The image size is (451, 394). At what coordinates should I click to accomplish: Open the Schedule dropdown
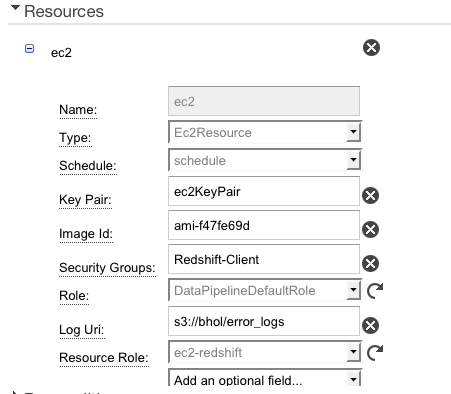pos(265,160)
